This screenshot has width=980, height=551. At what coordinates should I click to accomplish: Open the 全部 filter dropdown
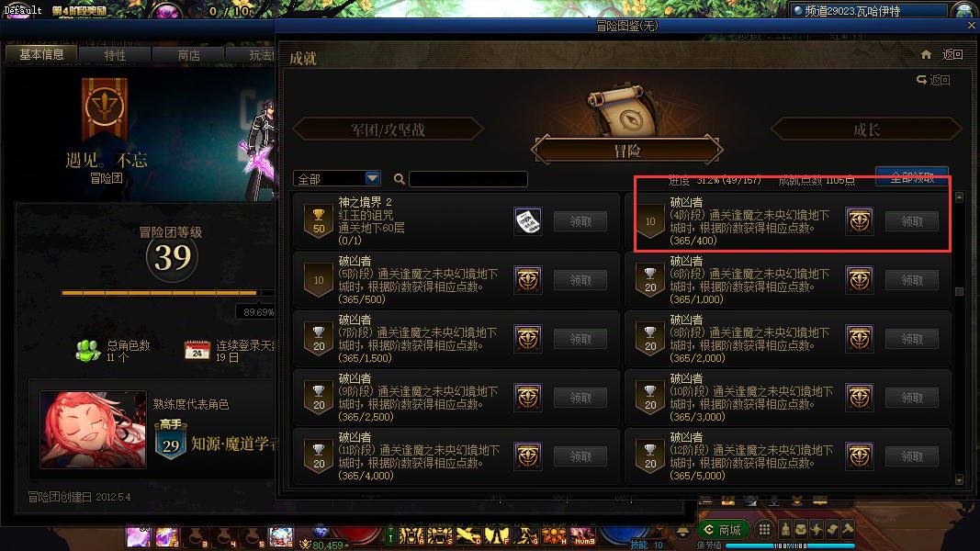[337, 179]
